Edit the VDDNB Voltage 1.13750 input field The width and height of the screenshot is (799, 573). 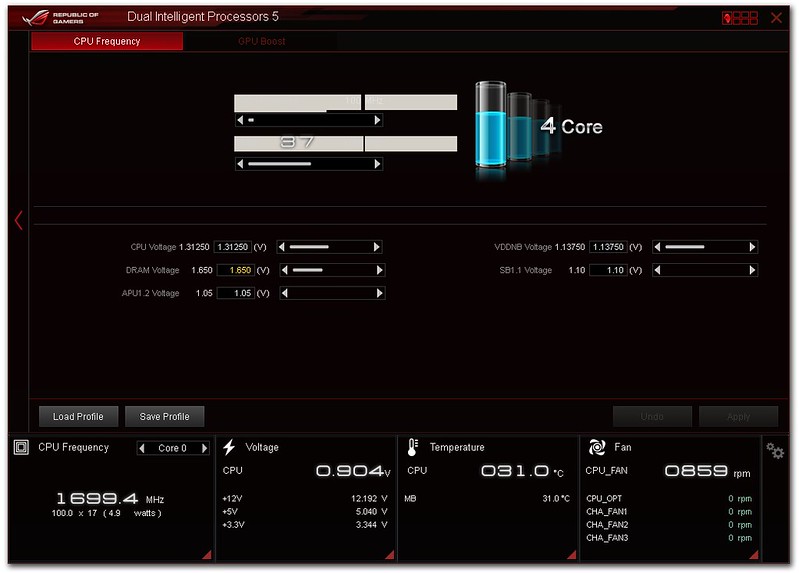click(x=608, y=247)
